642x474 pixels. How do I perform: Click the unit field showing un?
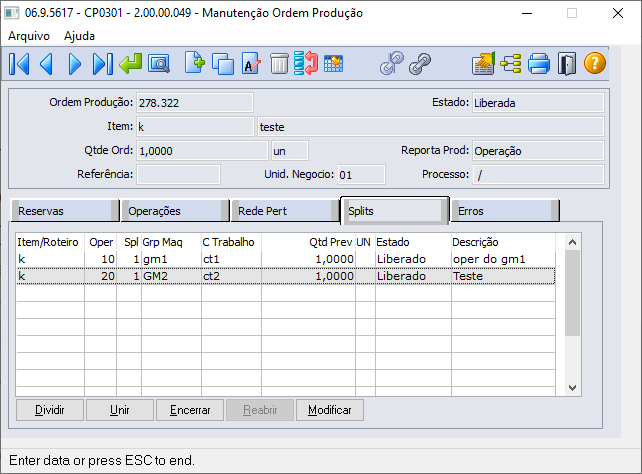coord(289,151)
